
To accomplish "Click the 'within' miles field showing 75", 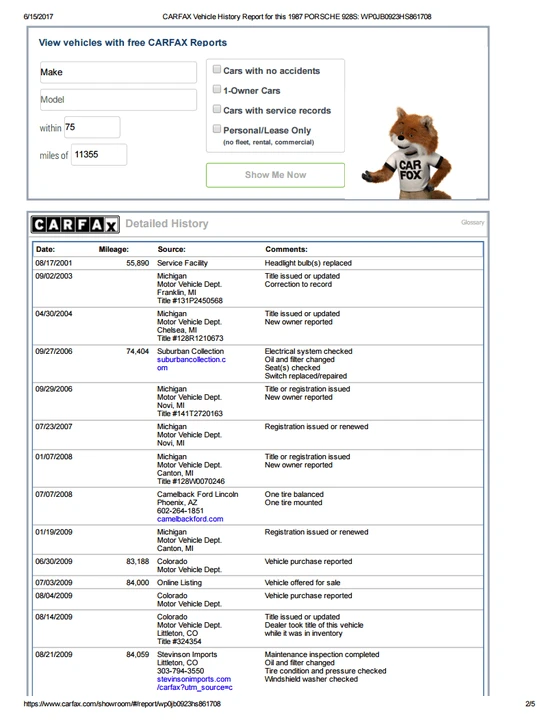I will click(x=92, y=127).
